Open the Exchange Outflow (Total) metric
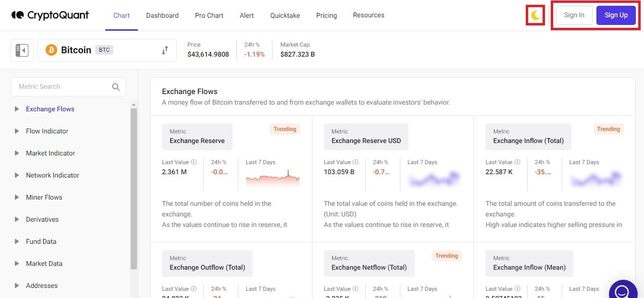Screen dimensions: 644x298 207,263
